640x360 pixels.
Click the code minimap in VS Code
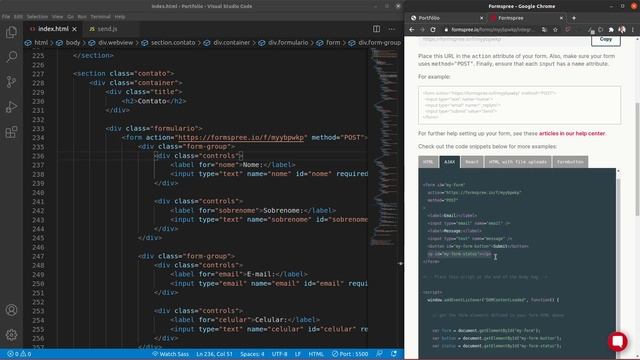[385, 147]
